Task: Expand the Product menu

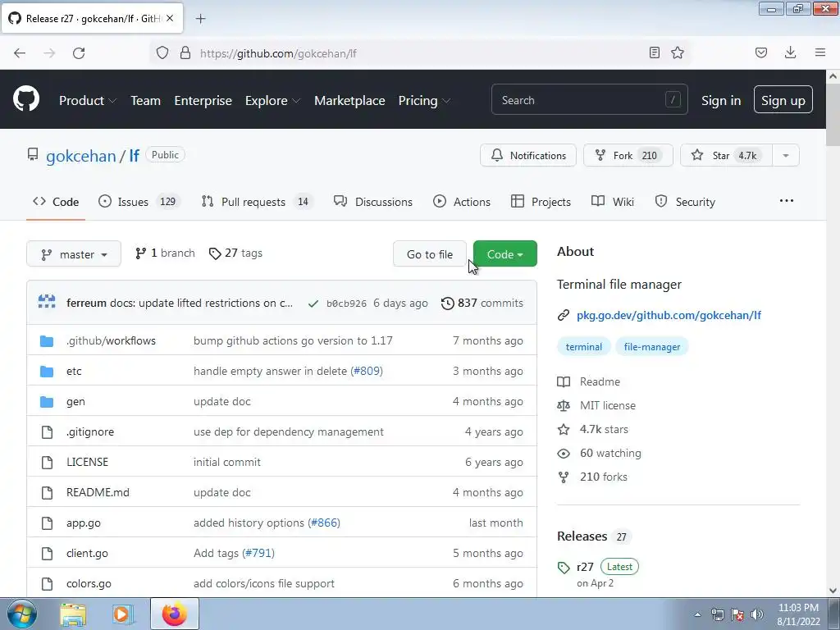Action: [x=87, y=100]
